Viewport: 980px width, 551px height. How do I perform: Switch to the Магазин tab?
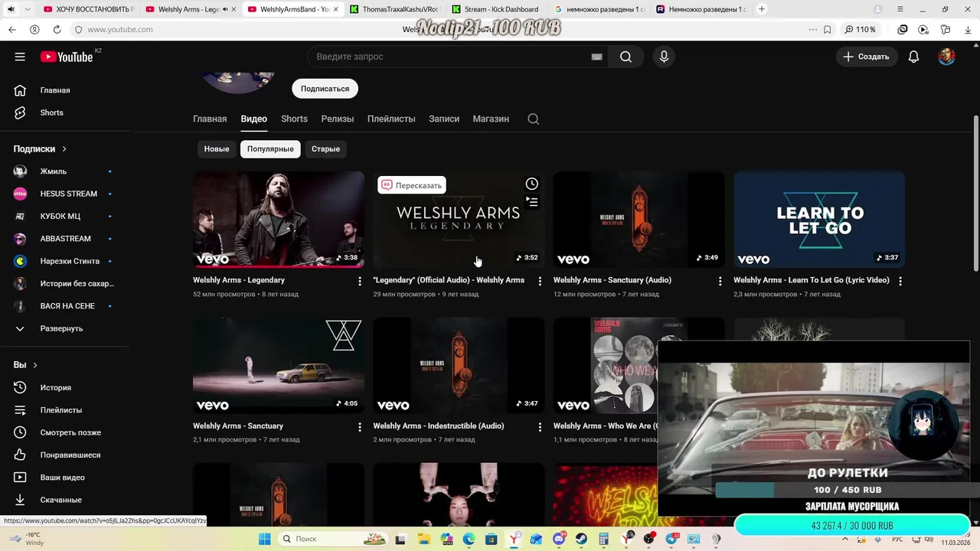coord(491,119)
